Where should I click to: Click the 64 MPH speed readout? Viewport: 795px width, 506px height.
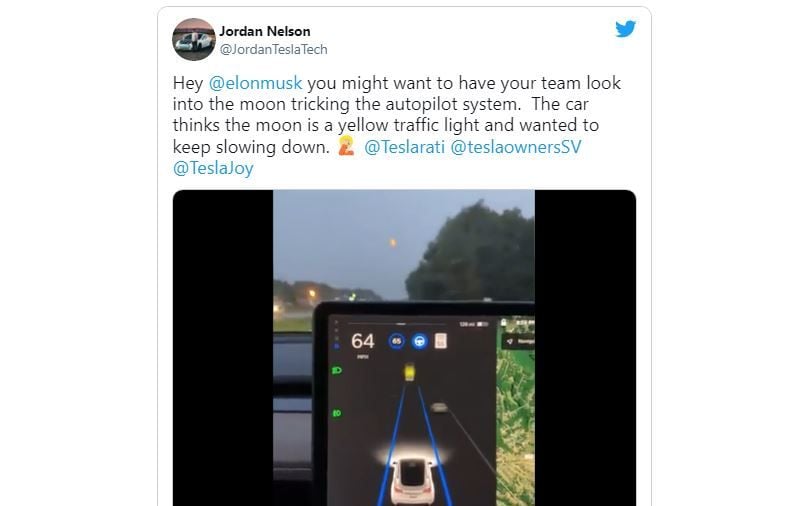coord(363,344)
